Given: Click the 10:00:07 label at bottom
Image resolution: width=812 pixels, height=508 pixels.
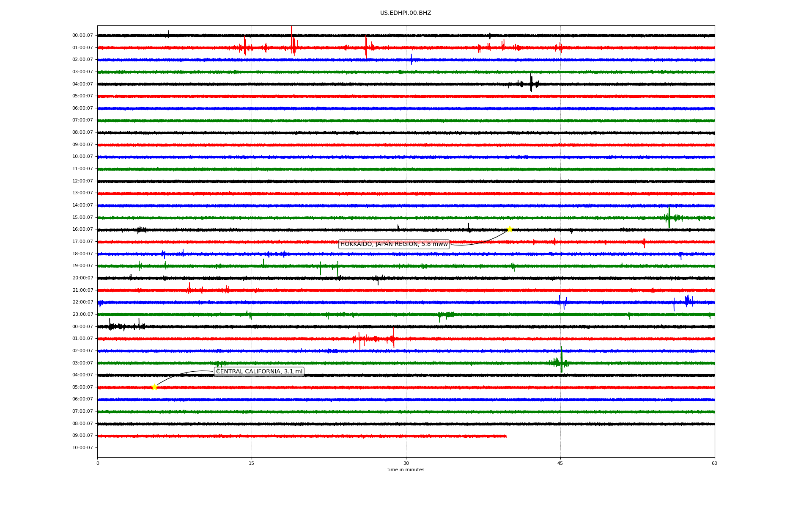Looking at the screenshot, I should coord(82,448).
